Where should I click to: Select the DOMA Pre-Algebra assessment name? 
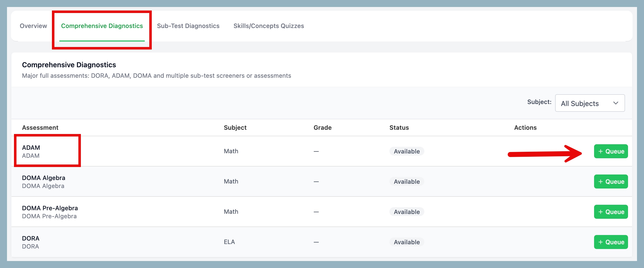pos(50,208)
